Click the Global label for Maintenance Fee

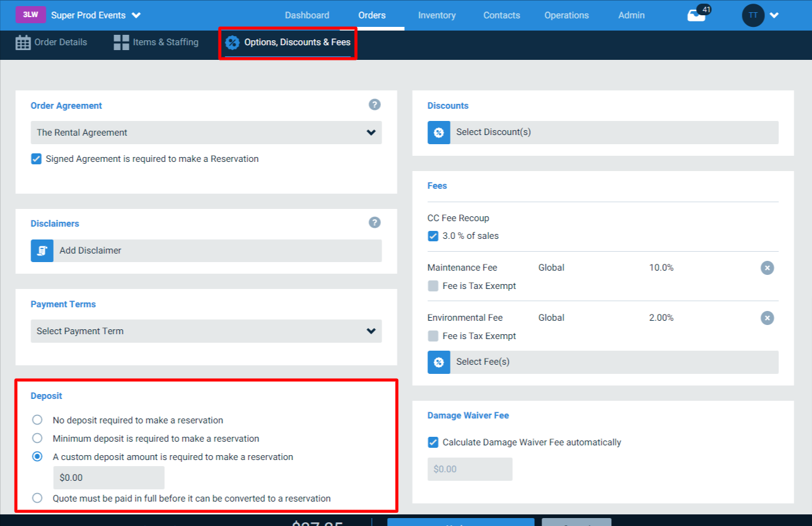click(551, 268)
